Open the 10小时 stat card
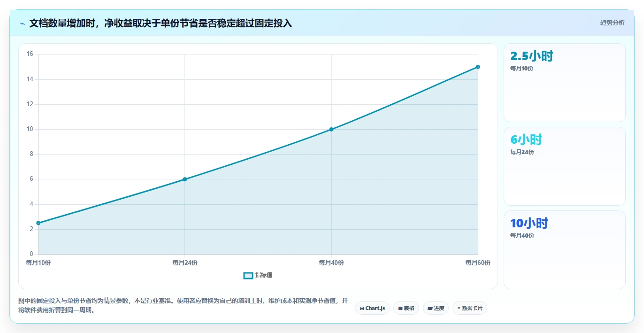The width and height of the screenshot is (644, 333). coord(564,250)
